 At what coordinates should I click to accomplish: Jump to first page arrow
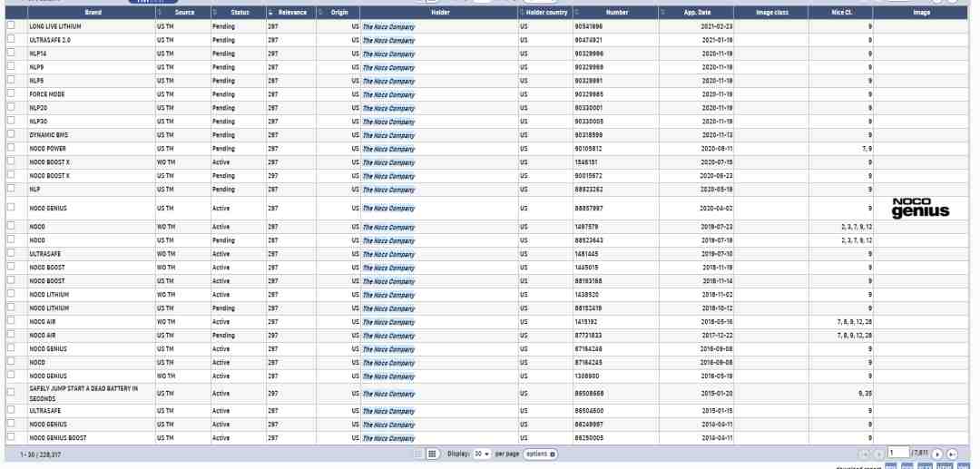click(865, 454)
